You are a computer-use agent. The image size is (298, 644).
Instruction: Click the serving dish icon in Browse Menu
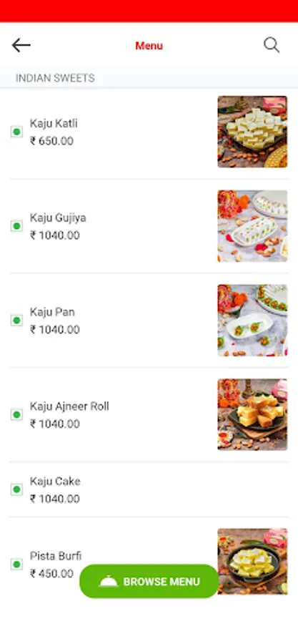(109, 582)
